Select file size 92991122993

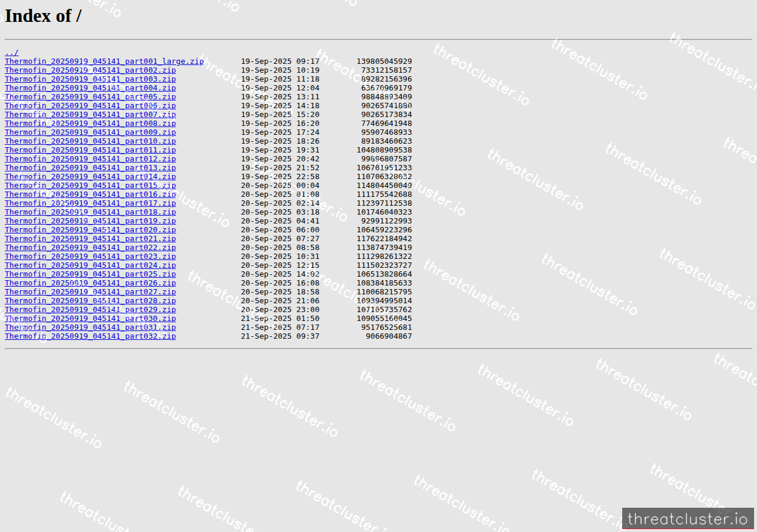click(387, 221)
